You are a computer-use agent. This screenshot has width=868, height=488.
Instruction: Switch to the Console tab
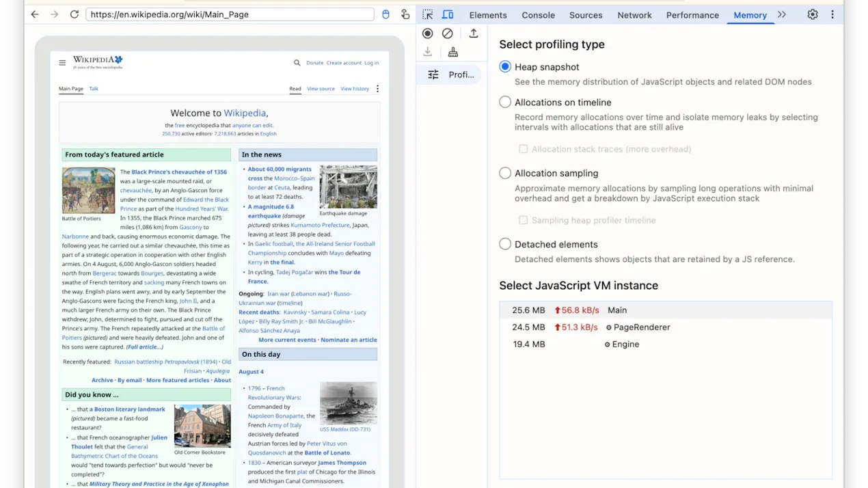pyautogui.click(x=538, y=15)
